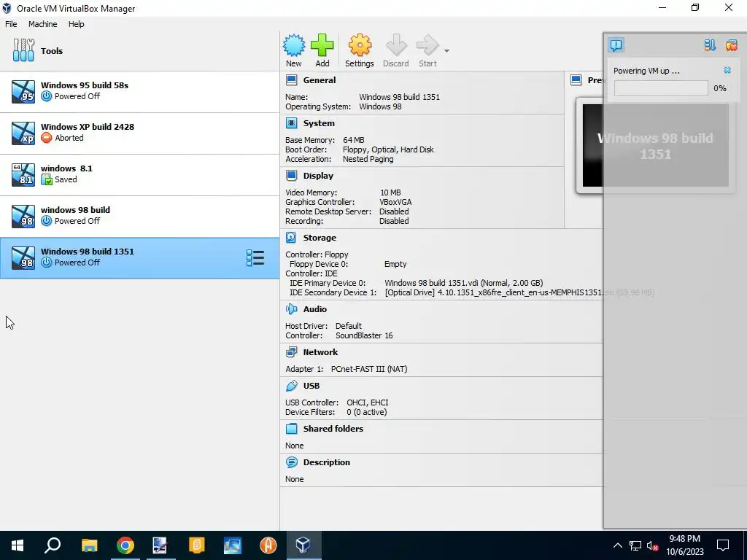Click the muted volume tray icon

(652, 545)
